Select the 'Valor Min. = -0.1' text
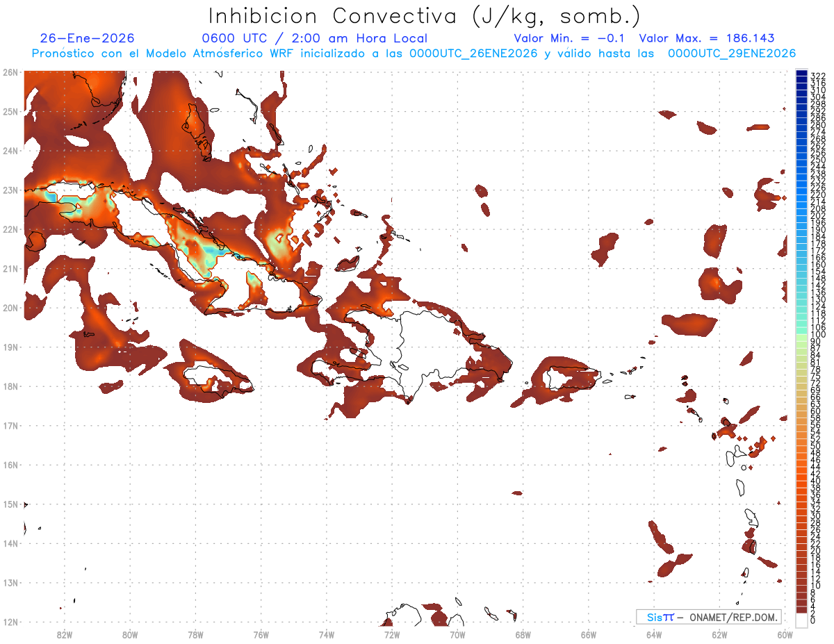This screenshot has height=644, width=834. pyautogui.click(x=569, y=38)
